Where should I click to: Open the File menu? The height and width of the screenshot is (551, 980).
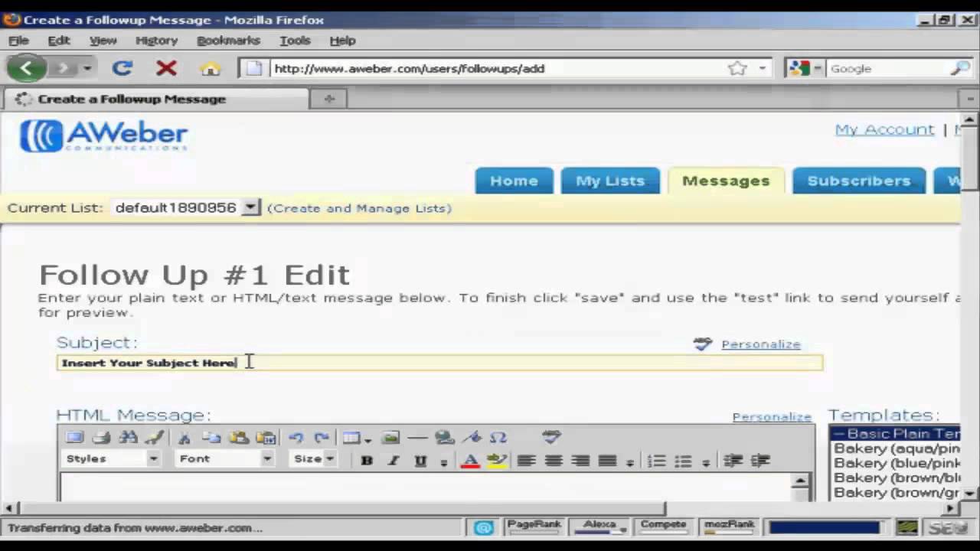pyautogui.click(x=18, y=41)
